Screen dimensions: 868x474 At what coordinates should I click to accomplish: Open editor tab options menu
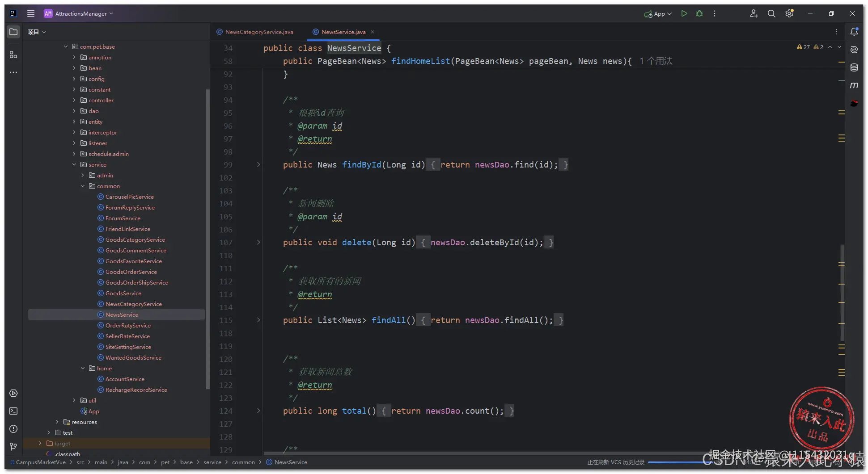click(x=836, y=32)
